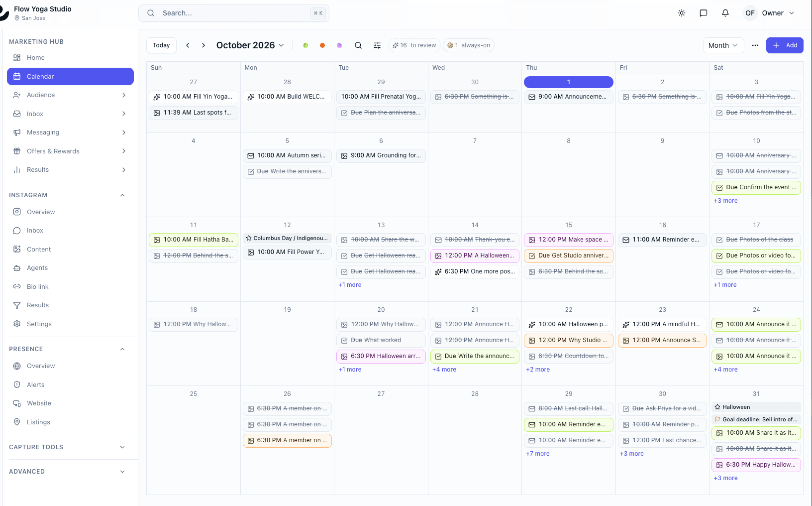Open Presence Overview globe item

(70, 366)
